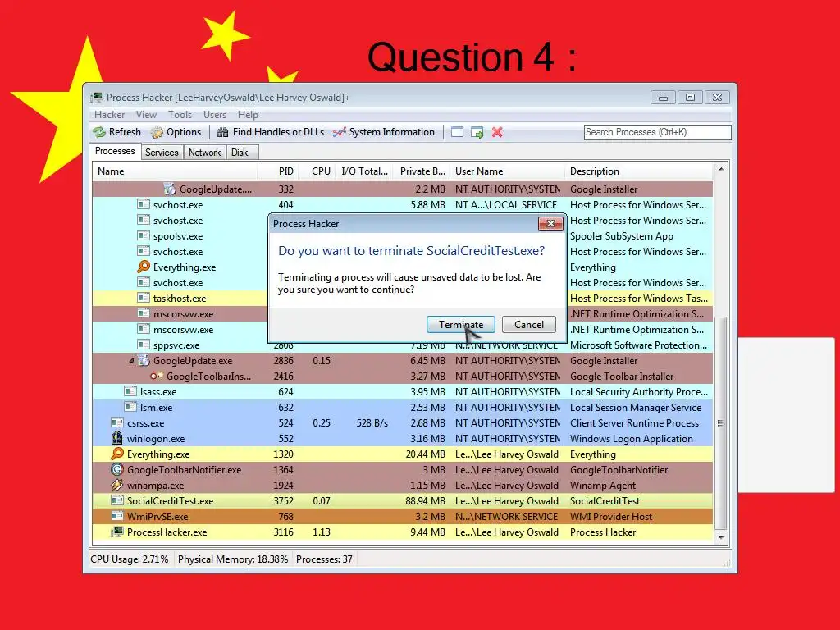840x630 pixels.
Task: Open the Tools menu
Action: coord(180,115)
